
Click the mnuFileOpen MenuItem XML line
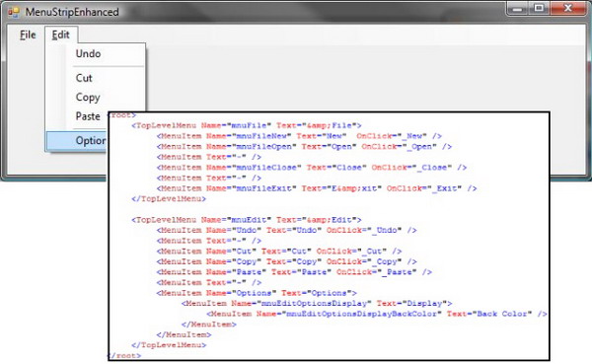click(304, 147)
